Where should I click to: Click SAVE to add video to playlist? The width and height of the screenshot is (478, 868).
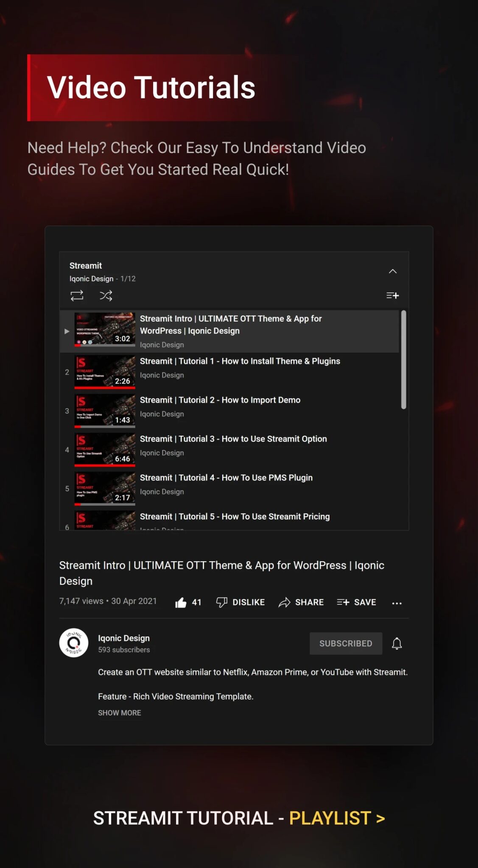coord(356,602)
